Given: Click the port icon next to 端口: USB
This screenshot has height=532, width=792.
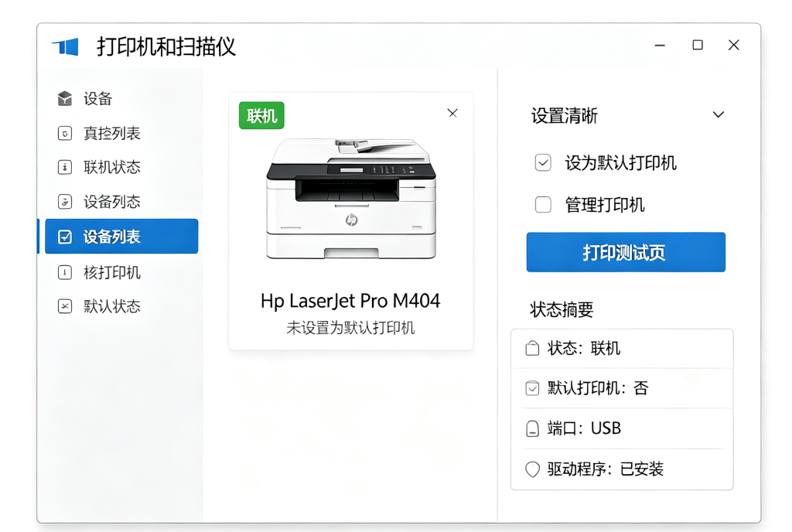Looking at the screenshot, I should [x=532, y=428].
